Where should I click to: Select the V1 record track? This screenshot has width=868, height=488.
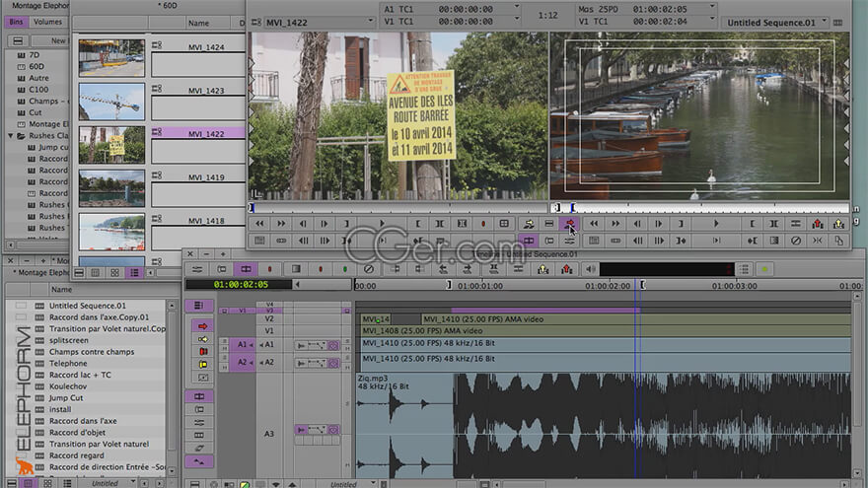(x=269, y=330)
